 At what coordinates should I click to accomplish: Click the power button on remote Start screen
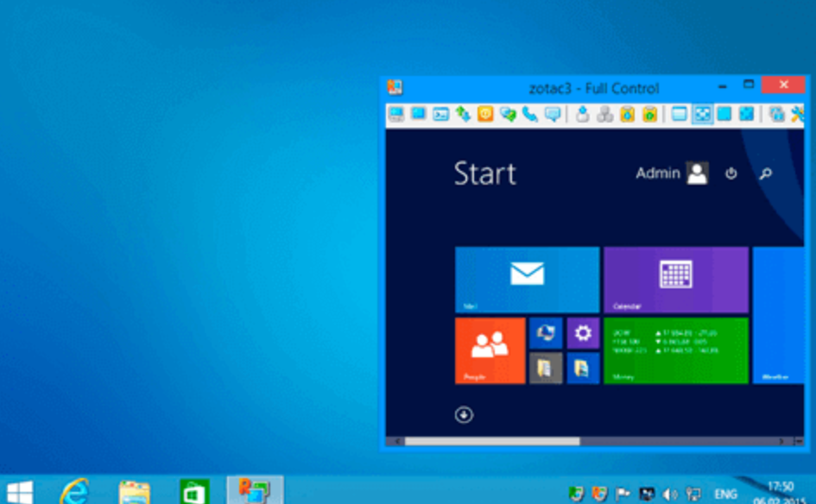[x=731, y=173]
